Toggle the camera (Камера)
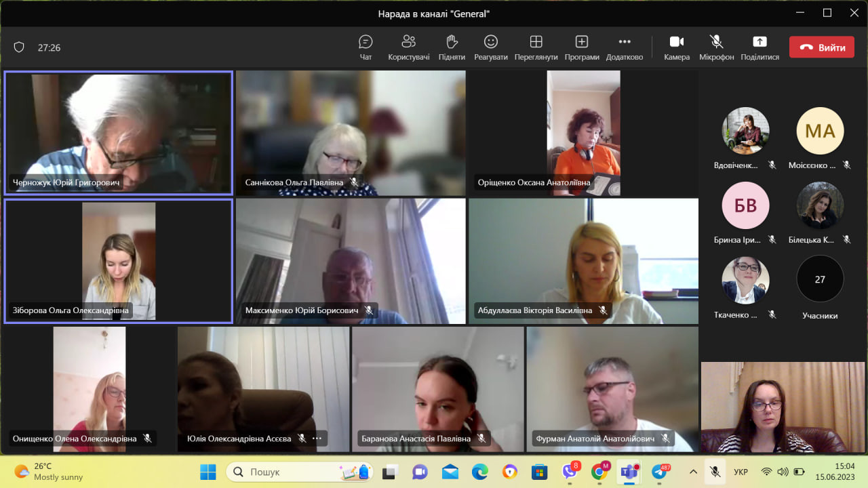868x488 pixels. (677, 47)
